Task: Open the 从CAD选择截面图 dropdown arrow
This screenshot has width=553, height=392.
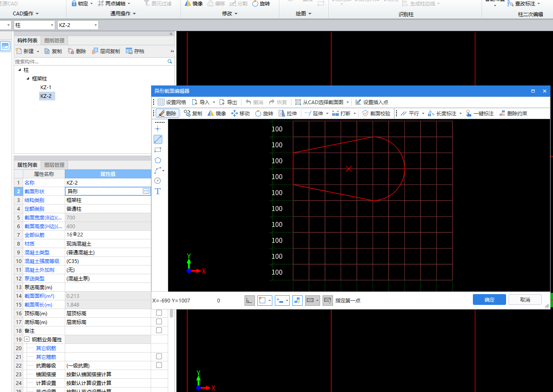Action: pos(347,102)
